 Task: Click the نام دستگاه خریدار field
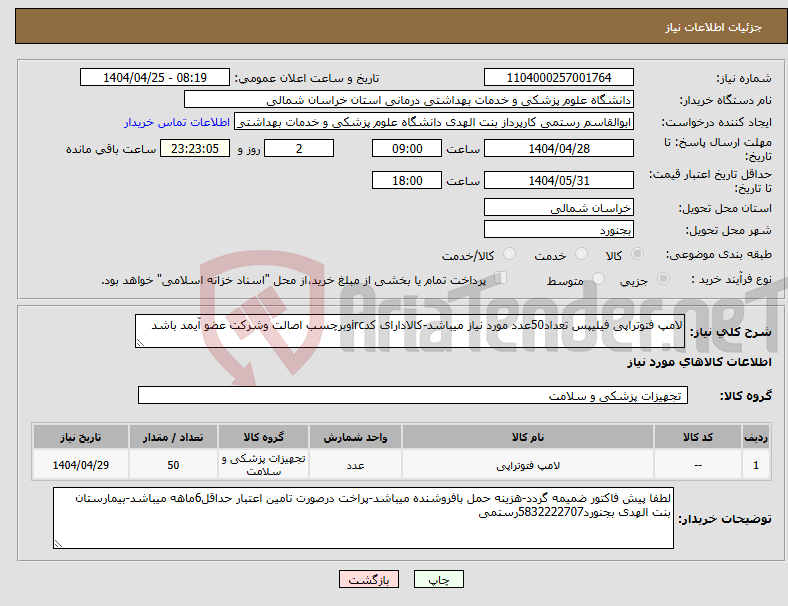(409, 99)
